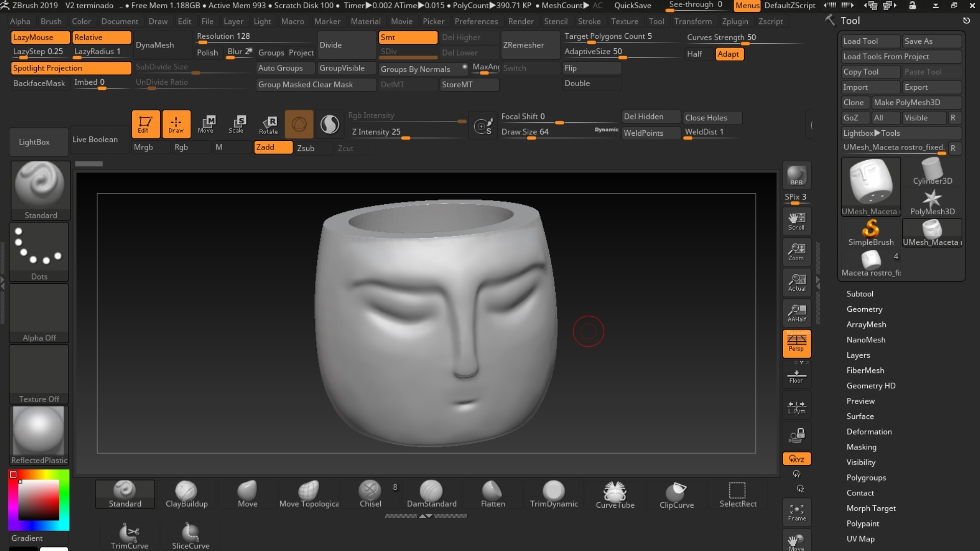Open the Stroke menu

[589, 21]
